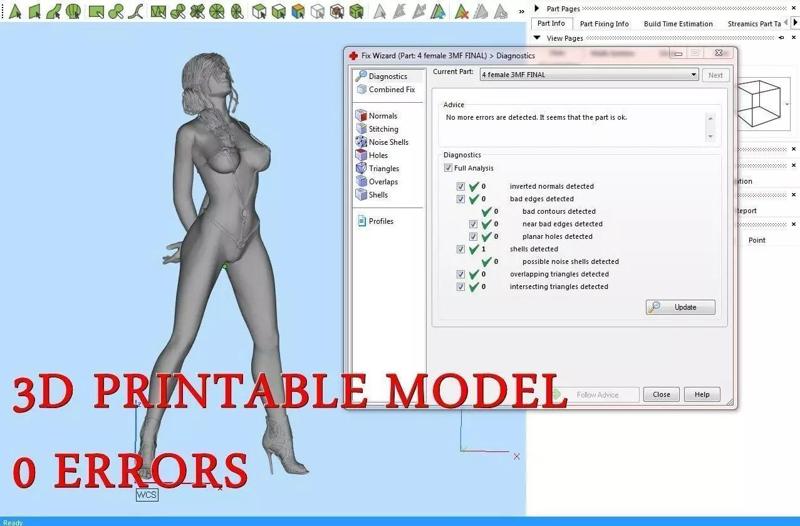Click the triangle with red X unmark icon
This screenshot has width=800, height=526.
click(x=462, y=11)
